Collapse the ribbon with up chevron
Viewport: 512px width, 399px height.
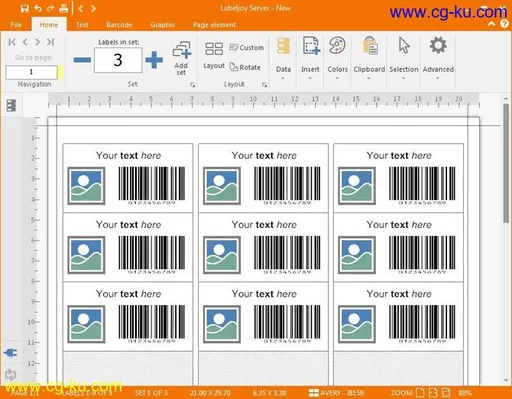click(x=491, y=24)
